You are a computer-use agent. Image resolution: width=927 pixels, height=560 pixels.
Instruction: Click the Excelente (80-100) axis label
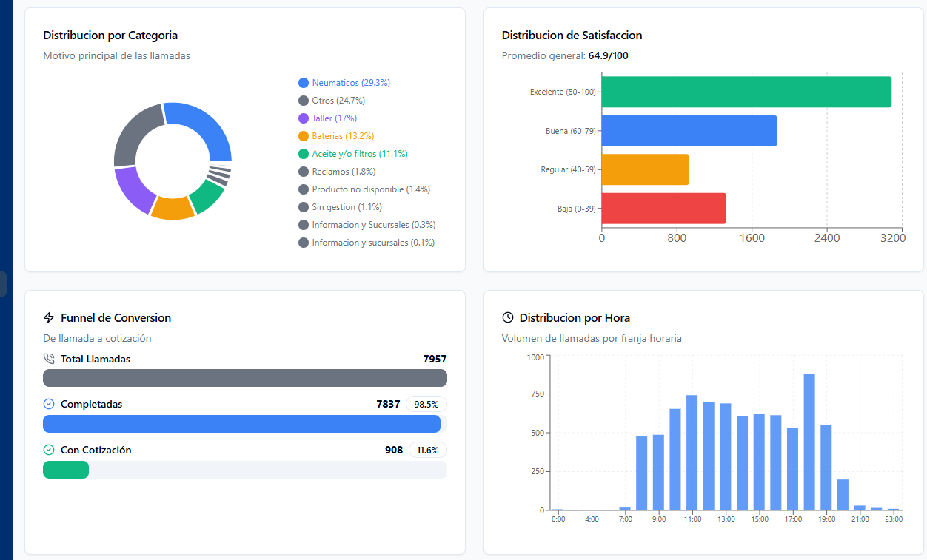[562, 92]
